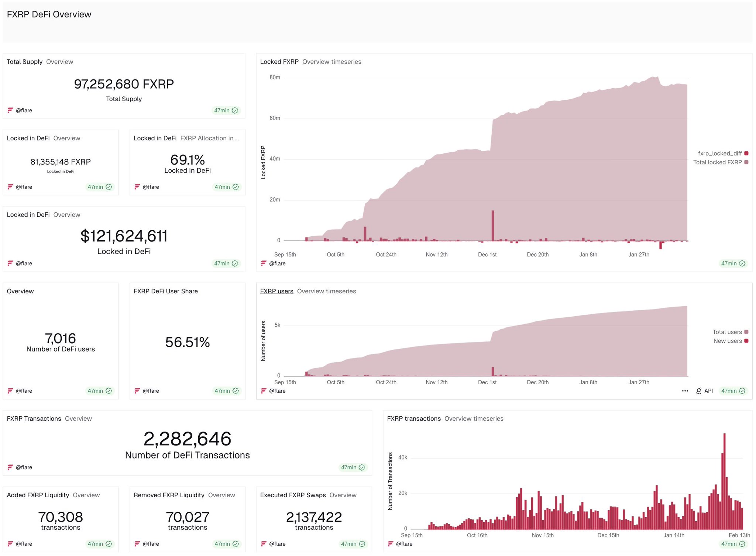This screenshot has width=756, height=556.
Task: Select the Overview timeseries label on Locked FXRP panel
Action: tap(332, 62)
